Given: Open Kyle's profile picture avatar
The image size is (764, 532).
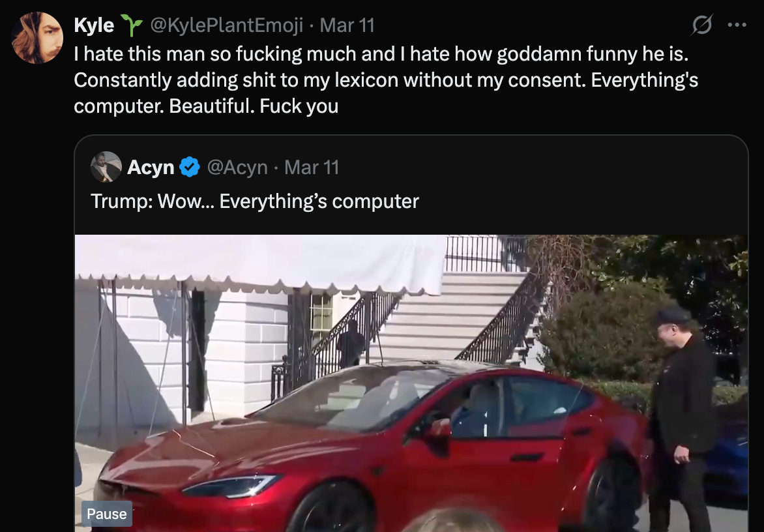Looking at the screenshot, I should pos(37,38).
